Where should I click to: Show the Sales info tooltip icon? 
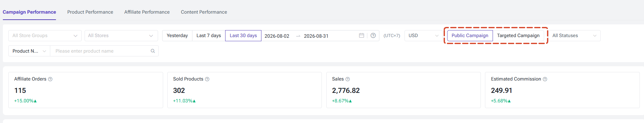[x=348, y=79]
